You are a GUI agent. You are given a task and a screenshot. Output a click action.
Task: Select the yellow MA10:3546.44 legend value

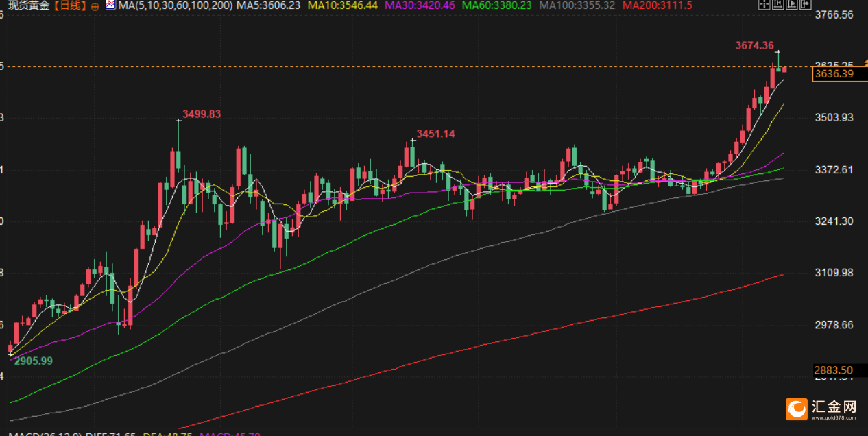343,5
